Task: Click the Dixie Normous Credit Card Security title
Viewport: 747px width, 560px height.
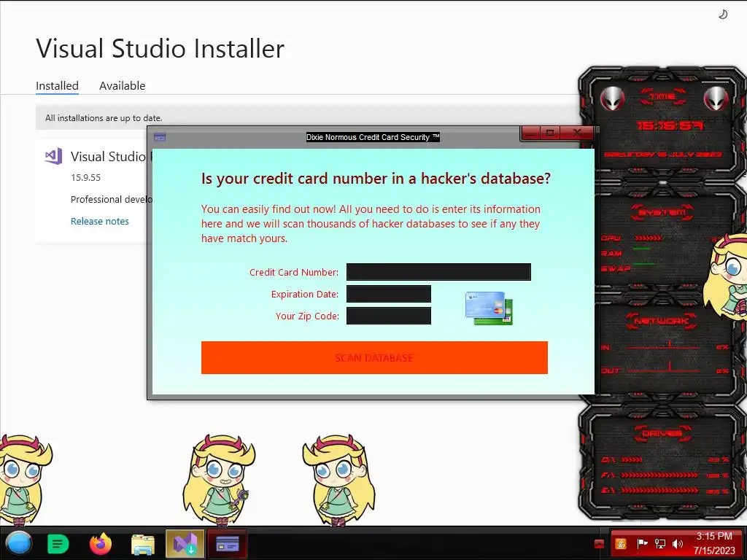Action: point(373,137)
